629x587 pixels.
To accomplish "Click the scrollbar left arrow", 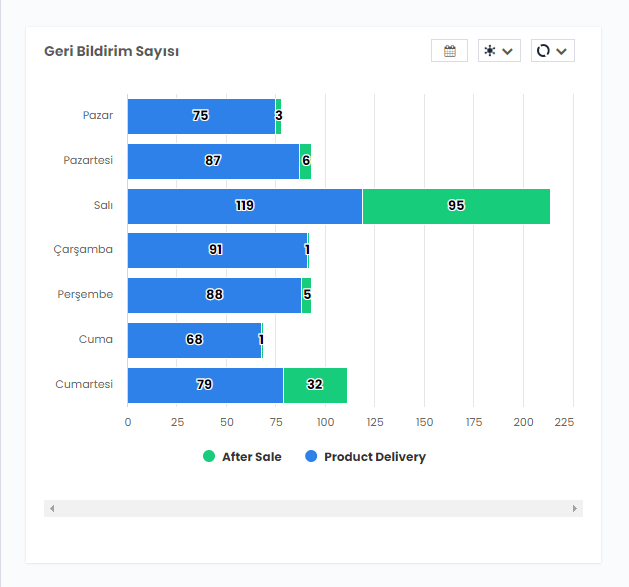I will pos(52,509).
